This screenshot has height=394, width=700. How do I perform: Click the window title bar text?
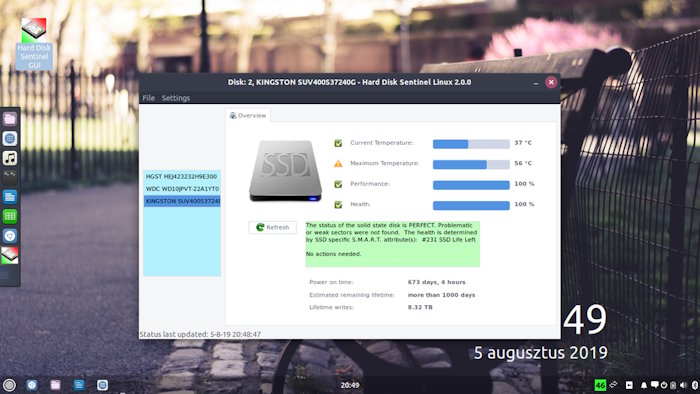click(350, 82)
